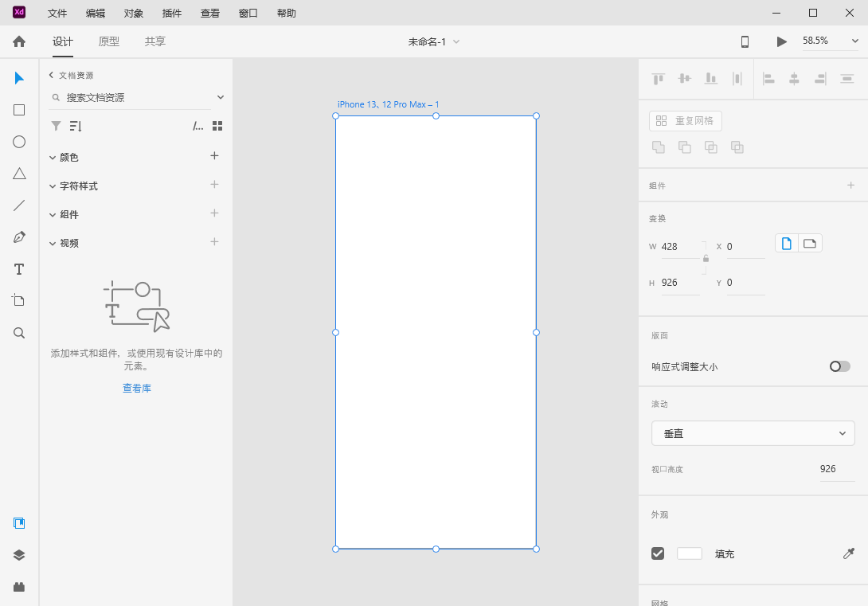The width and height of the screenshot is (868, 606).
Task: Collapse the 组件 assets section
Action: (x=53, y=215)
